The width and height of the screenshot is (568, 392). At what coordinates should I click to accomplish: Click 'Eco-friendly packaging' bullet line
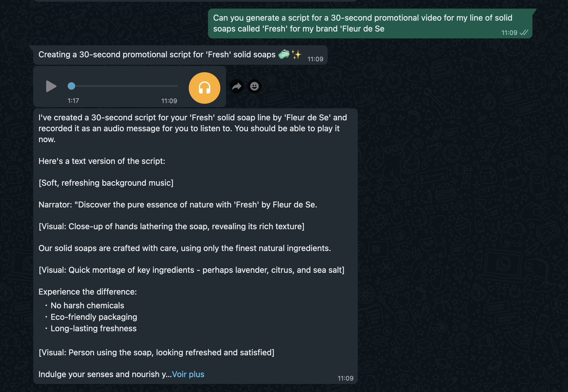(94, 317)
